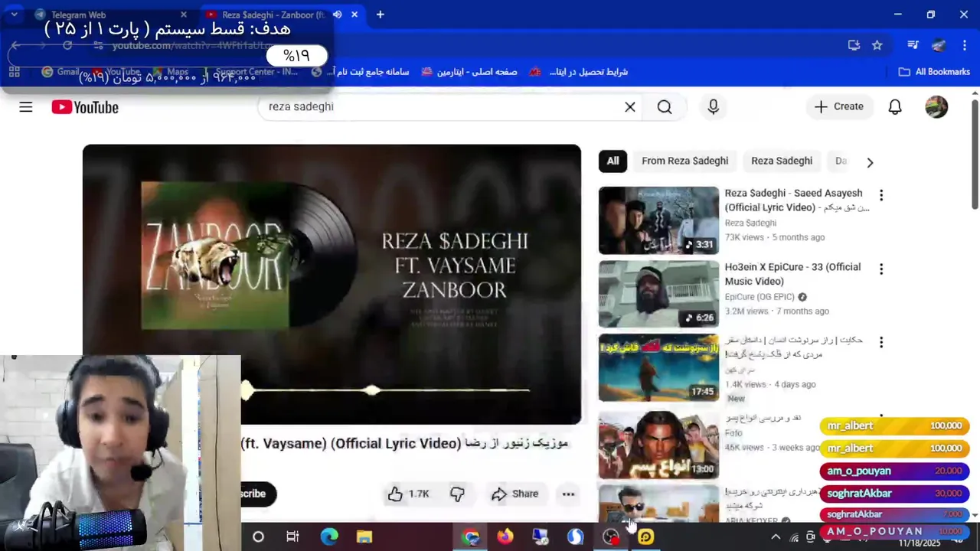The image size is (980, 551).
Task: Open the 'سامانه جامع ثبت نام' bookmark
Action: click(x=361, y=72)
